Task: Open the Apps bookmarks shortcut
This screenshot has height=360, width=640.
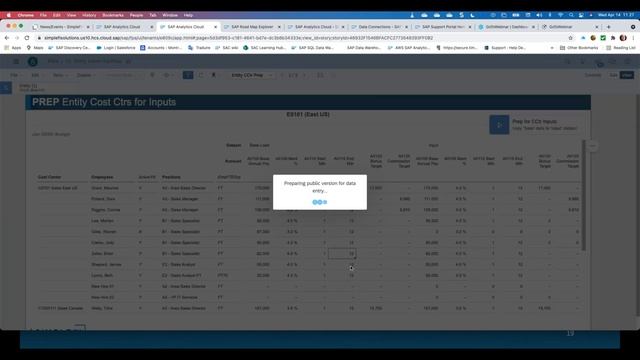Action: 13,48
